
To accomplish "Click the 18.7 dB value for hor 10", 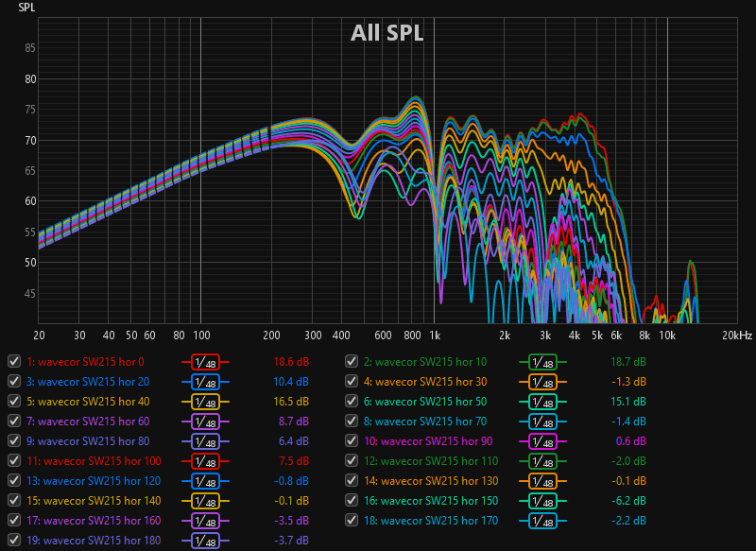I will [x=628, y=362].
